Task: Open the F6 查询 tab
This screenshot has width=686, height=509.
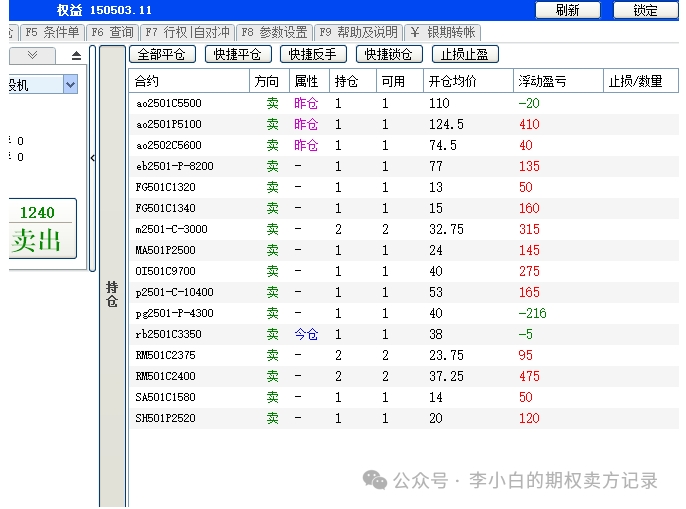Action: pyautogui.click(x=112, y=32)
